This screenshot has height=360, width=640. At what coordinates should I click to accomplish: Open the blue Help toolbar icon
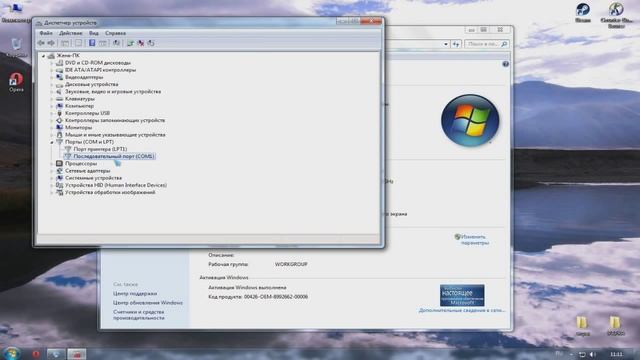pos(92,43)
